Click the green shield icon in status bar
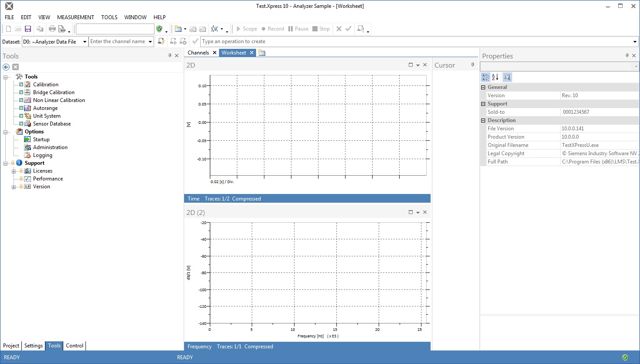This screenshot has height=364, width=640. click(625, 357)
